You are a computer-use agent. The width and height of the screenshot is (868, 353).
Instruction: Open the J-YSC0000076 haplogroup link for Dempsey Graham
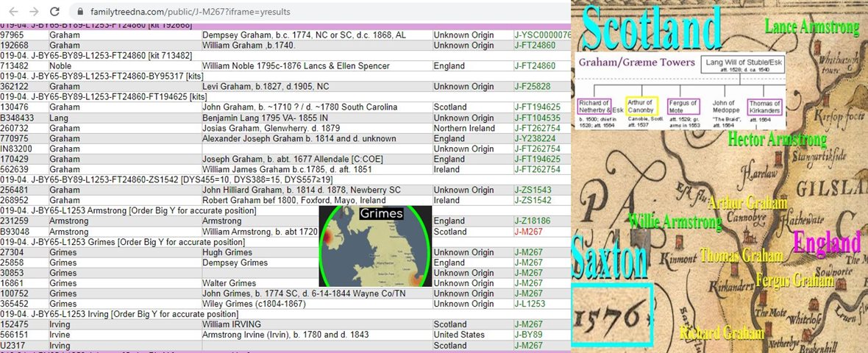(x=542, y=35)
